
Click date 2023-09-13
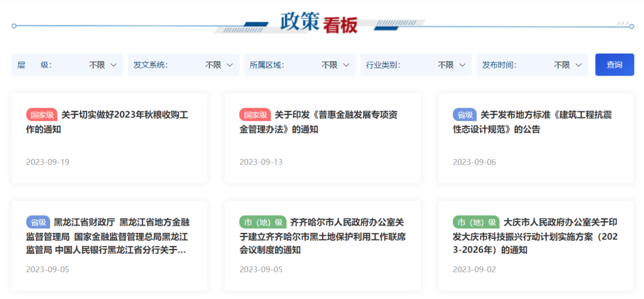(261, 162)
